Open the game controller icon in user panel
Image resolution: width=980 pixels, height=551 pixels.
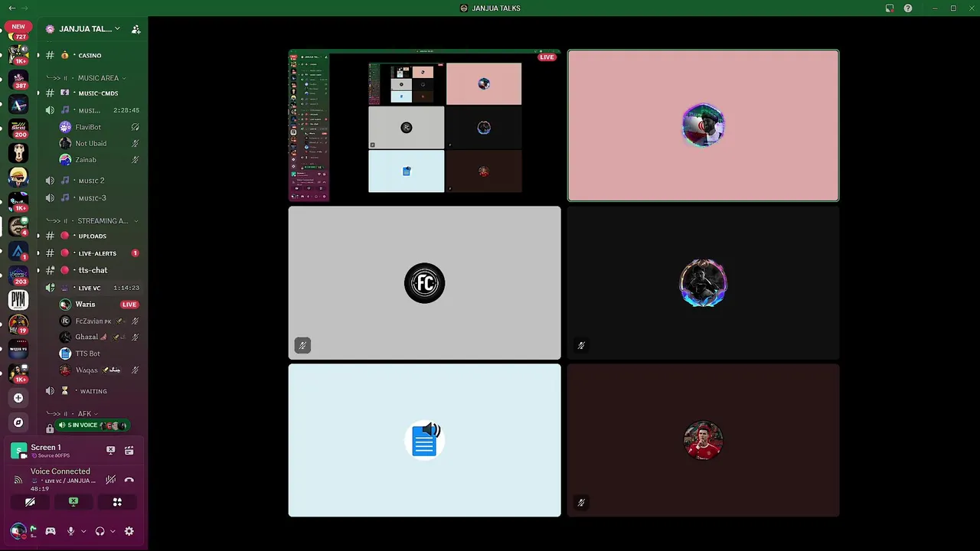(51, 531)
